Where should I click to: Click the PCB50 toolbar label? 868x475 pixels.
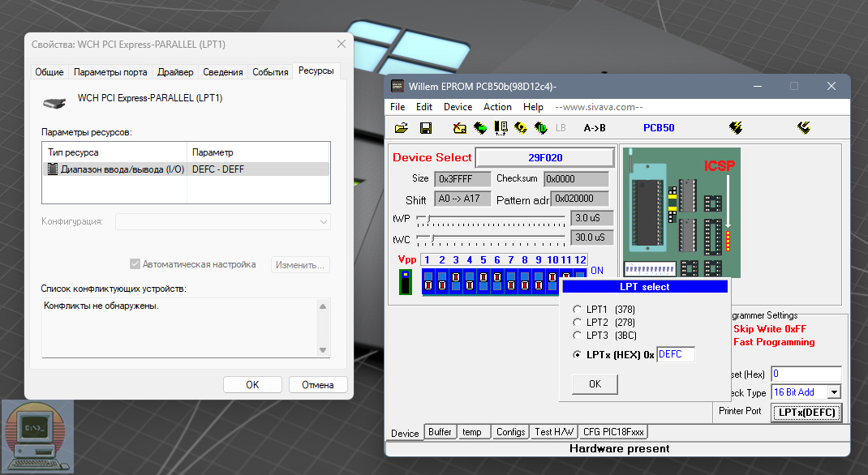(x=659, y=128)
